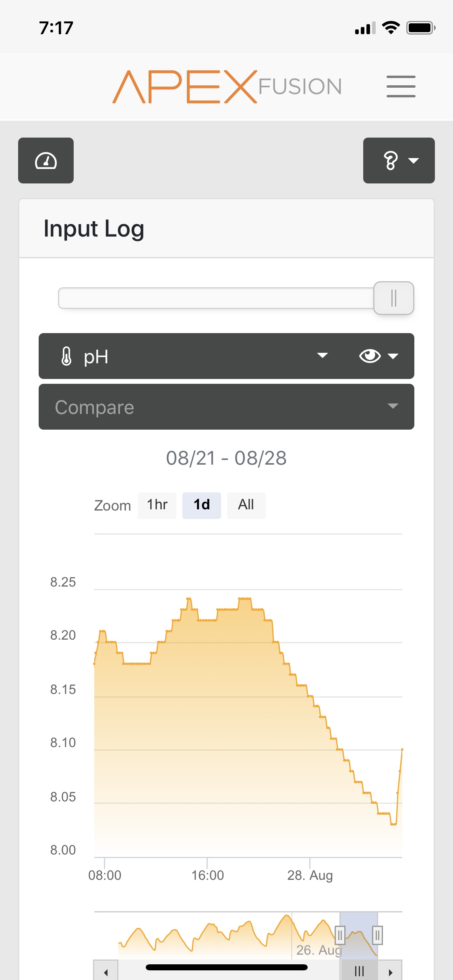Viewport: 453px width, 980px height.
Task: Click the navigator right range handle
Action: pyautogui.click(x=377, y=935)
